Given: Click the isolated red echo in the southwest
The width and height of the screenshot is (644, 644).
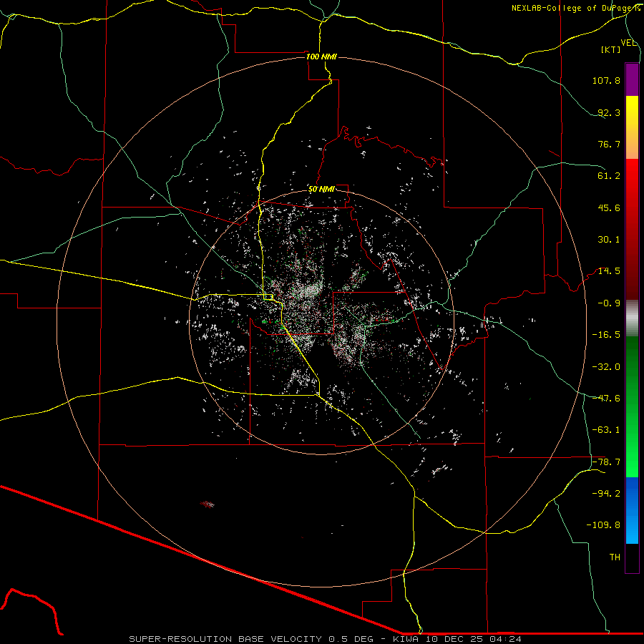Looking at the screenshot, I should tap(207, 504).
